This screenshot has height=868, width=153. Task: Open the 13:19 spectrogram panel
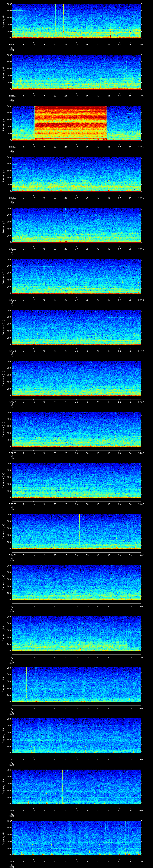click(x=76, y=276)
